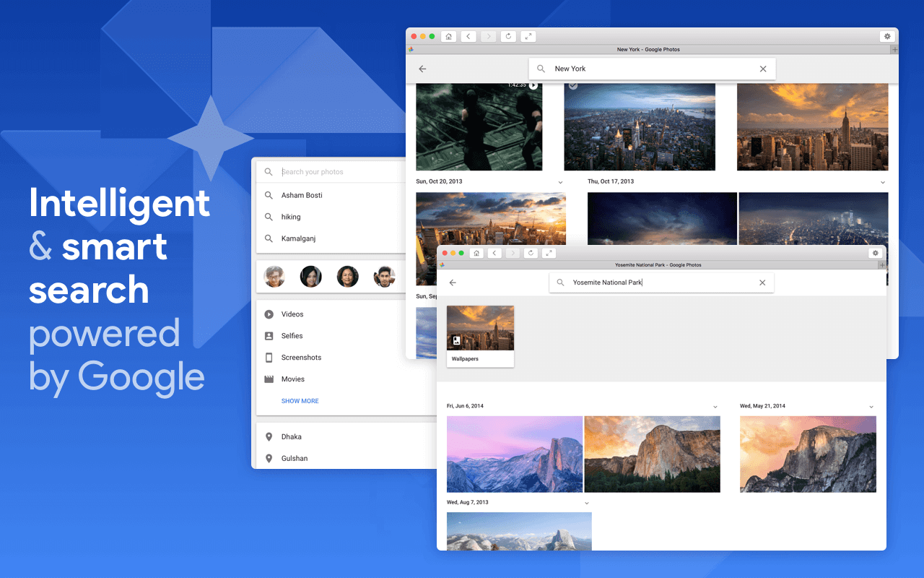Clear the New York search query
924x578 pixels.
coord(763,69)
